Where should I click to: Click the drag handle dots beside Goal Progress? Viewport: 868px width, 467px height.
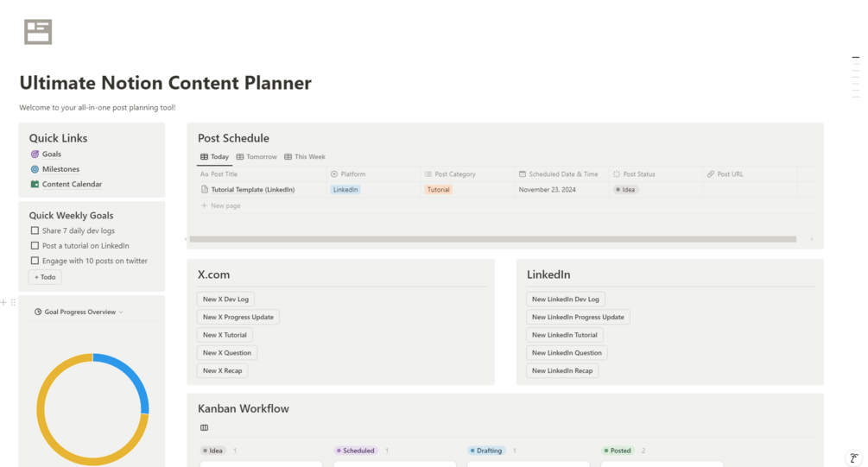(x=13, y=303)
